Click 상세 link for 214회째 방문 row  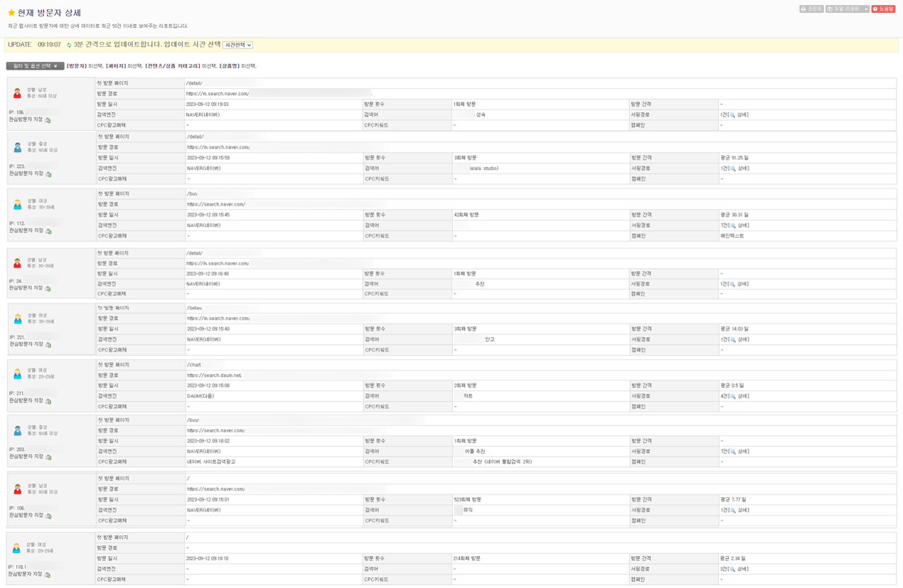point(743,569)
